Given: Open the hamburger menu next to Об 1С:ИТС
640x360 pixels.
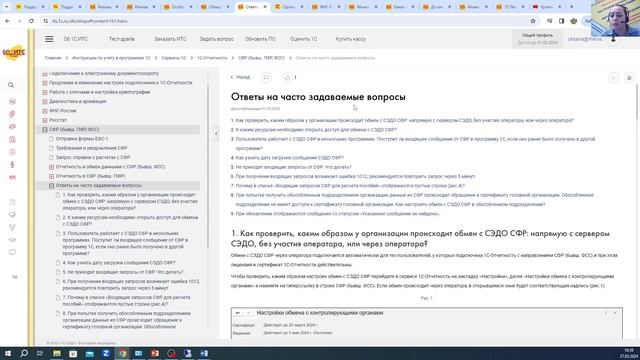Looking at the screenshot, I should [x=49, y=39].
